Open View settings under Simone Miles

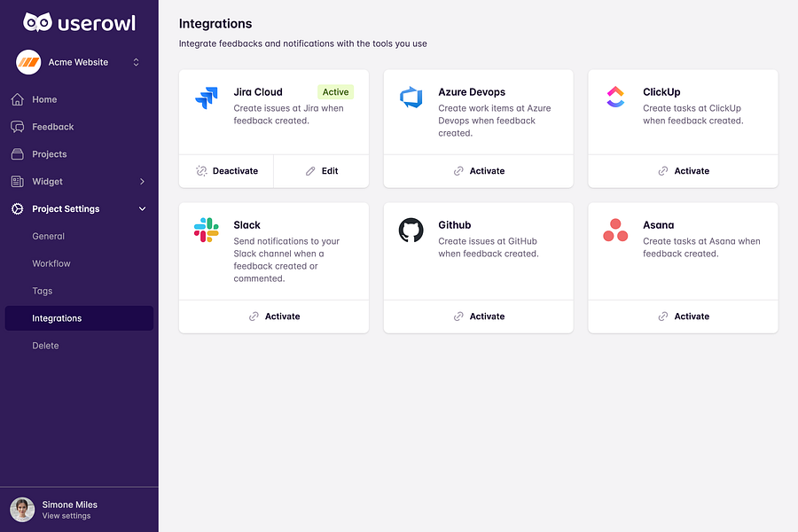(x=66, y=516)
